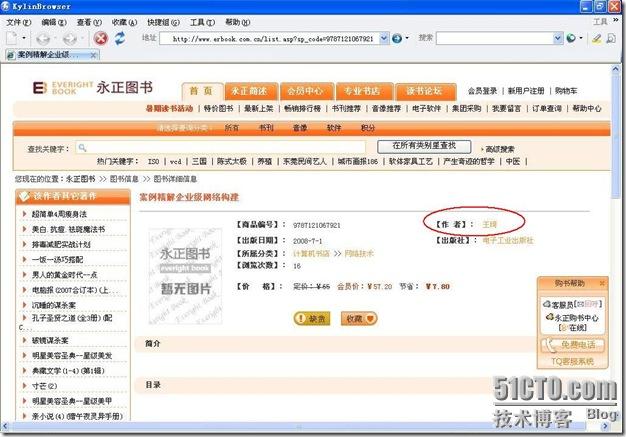626x437 pixels.
Task: Click the 会员登录 link
Action: (482, 91)
